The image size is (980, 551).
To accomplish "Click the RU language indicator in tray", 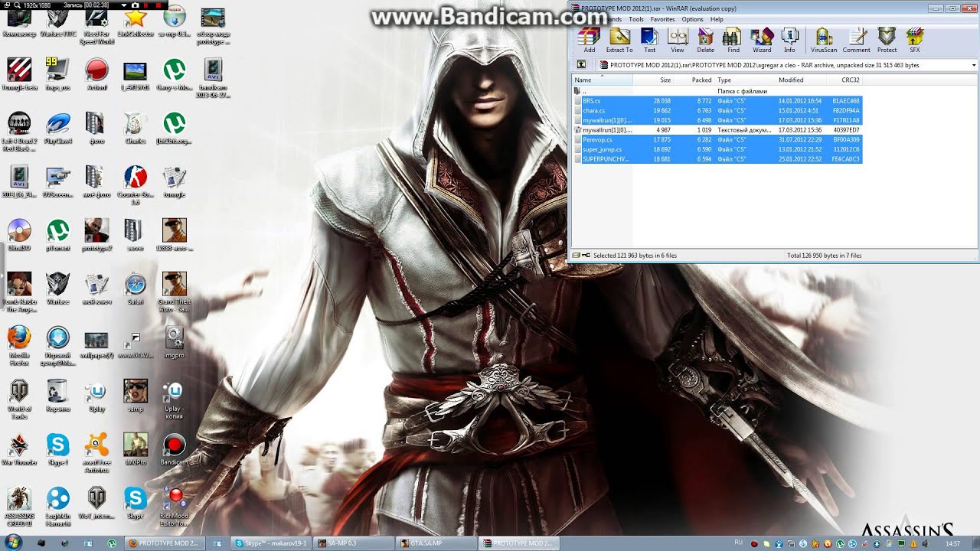I will (x=738, y=543).
